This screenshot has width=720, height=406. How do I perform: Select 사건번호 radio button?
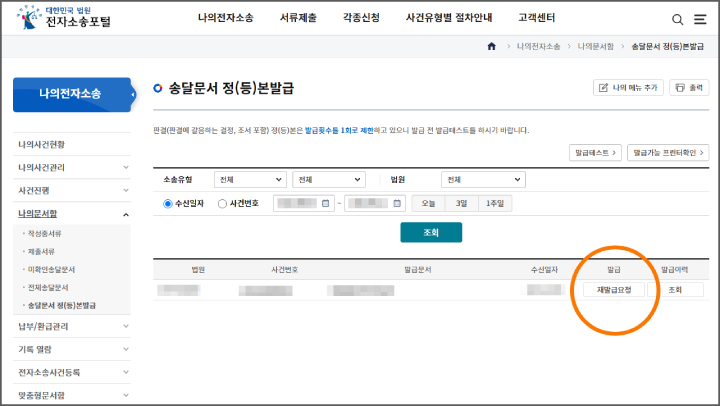click(222, 203)
